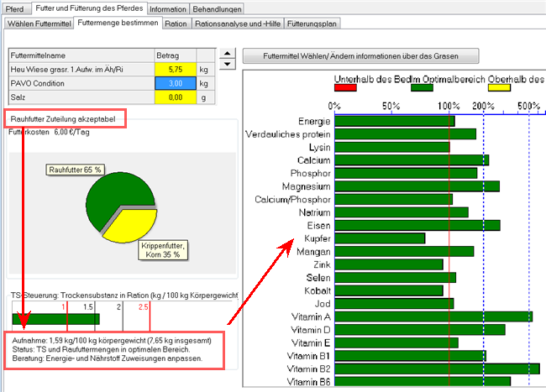Click the Jod chart label
This screenshot has width=546, height=392.
(x=323, y=304)
